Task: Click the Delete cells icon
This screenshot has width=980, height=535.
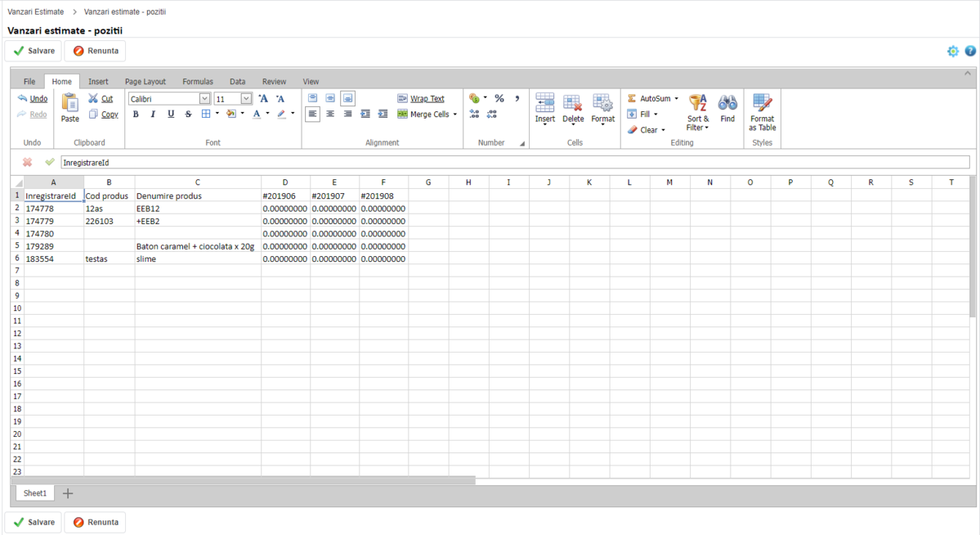Action: click(x=573, y=103)
